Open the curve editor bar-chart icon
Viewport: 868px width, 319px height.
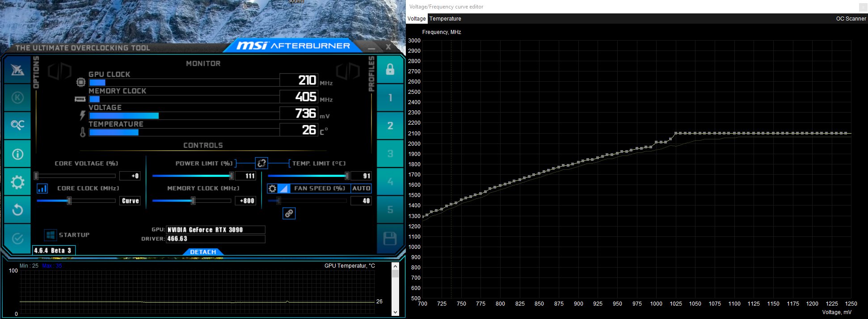42,189
